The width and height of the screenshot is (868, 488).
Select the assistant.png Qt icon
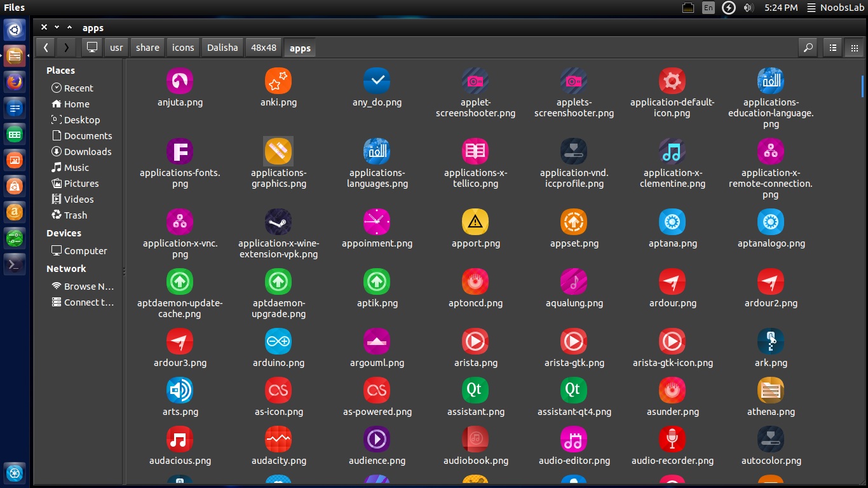pyautogui.click(x=475, y=390)
